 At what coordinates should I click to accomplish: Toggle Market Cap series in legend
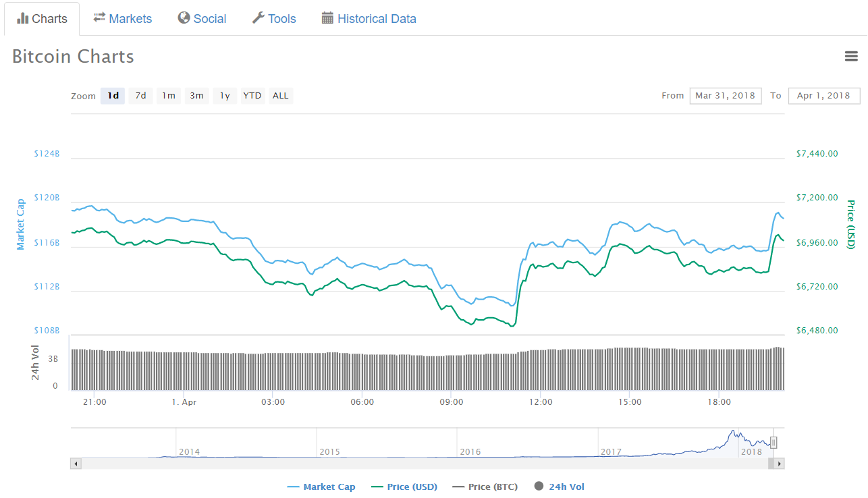click(x=321, y=487)
